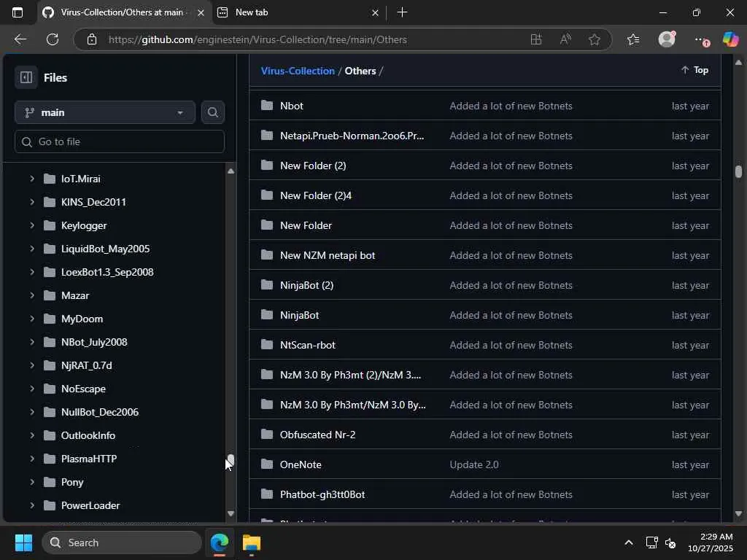Open the Phatbot-gh3tt0Bot folder
Screen dimensions: 747x560
point(322,494)
